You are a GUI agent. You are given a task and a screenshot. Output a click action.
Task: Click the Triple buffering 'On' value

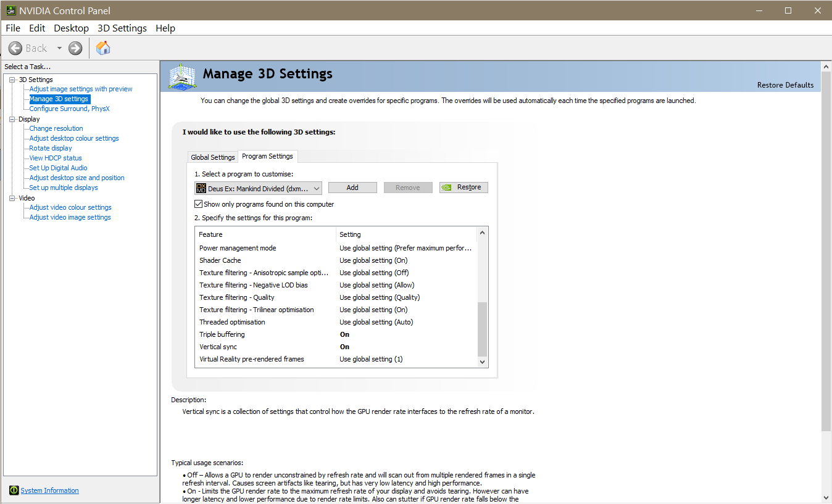344,334
